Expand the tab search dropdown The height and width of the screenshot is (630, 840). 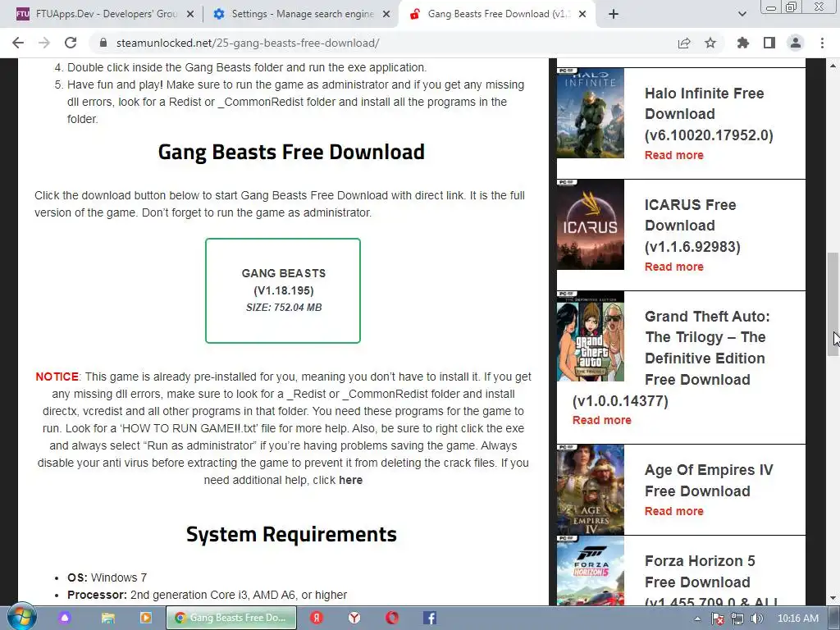(x=742, y=14)
